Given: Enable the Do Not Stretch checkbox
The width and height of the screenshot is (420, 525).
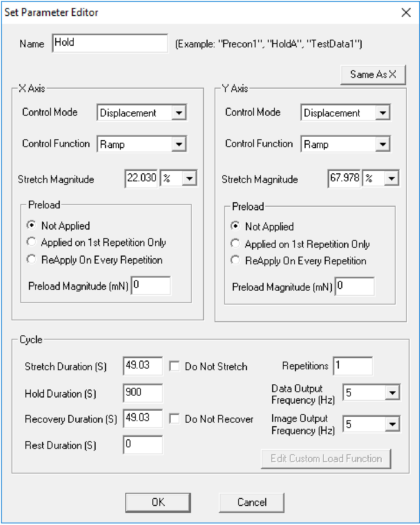Looking at the screenshot, I should (174, 366).
